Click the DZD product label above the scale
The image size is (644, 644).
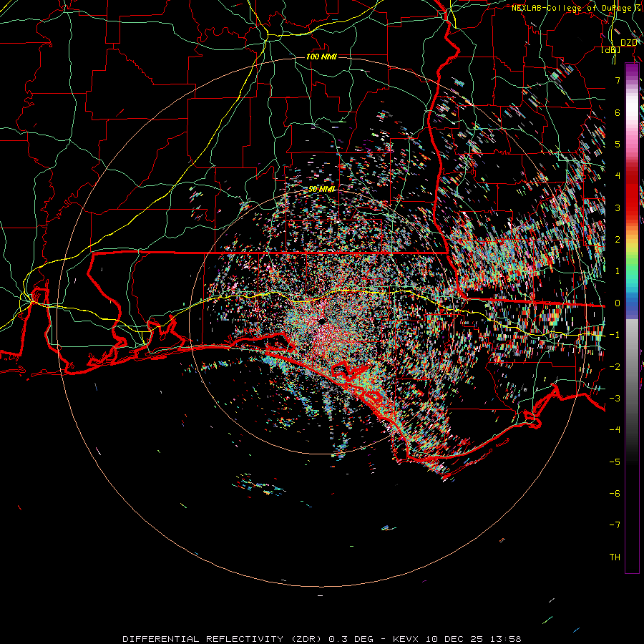(x=629, y=43)
